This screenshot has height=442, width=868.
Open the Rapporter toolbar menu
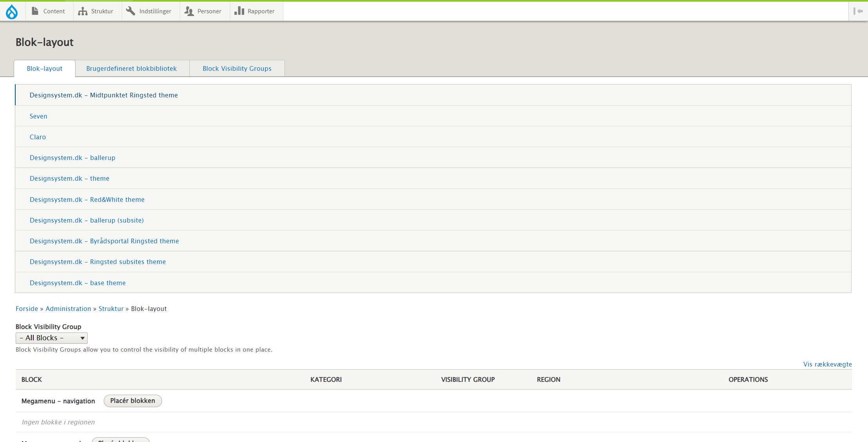(255, 11)
